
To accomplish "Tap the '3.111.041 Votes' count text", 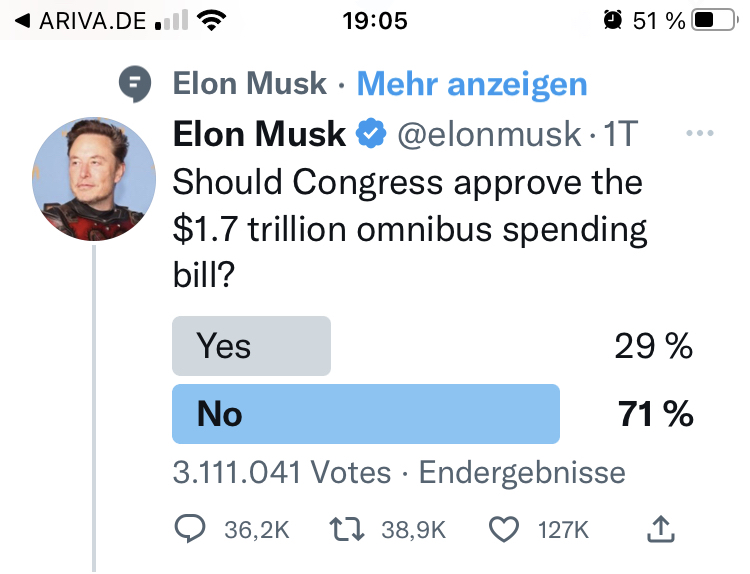I will coord(281,472).
